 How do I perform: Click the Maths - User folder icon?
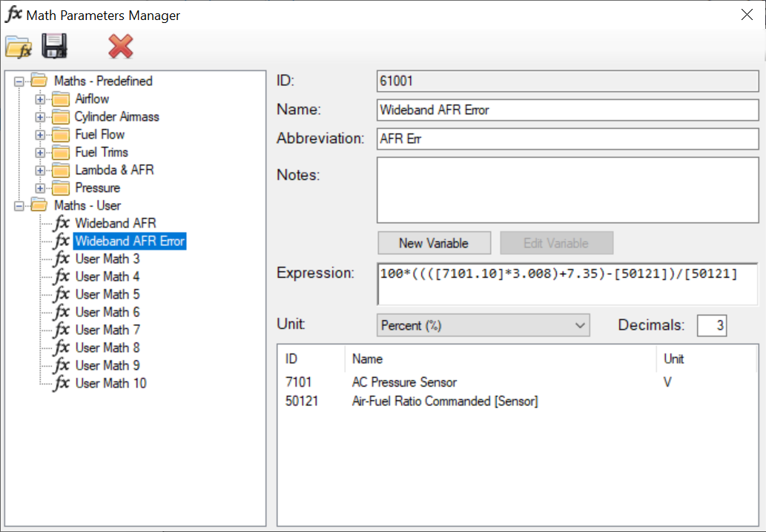click(x=39, y=205)
